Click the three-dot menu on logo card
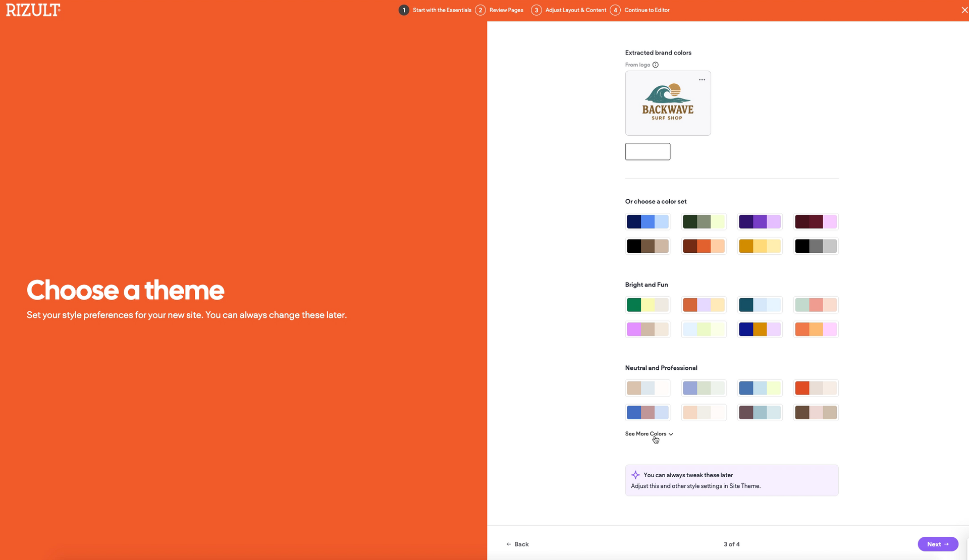 (702, 80)
